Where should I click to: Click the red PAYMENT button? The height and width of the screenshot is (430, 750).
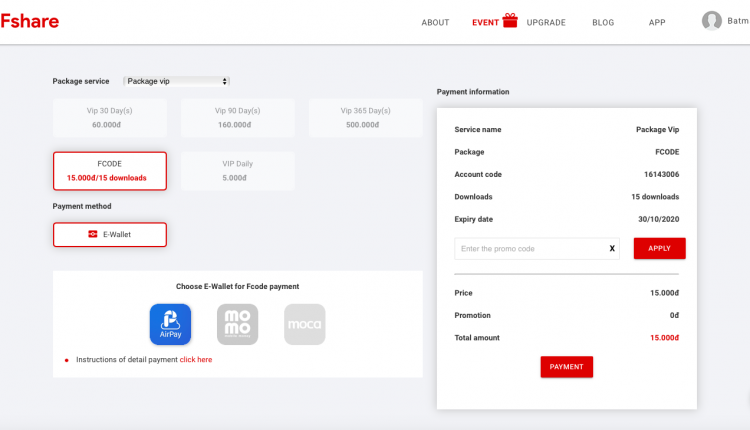pos(567,367)
